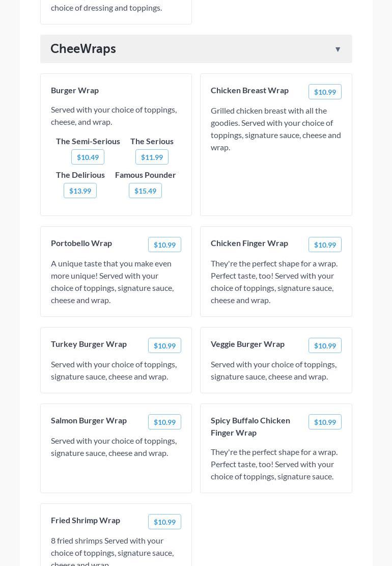The height and width of the screenshot is (566, 392).
Task: Add Portobello Wrap via its price button
Action: [164, 245]
